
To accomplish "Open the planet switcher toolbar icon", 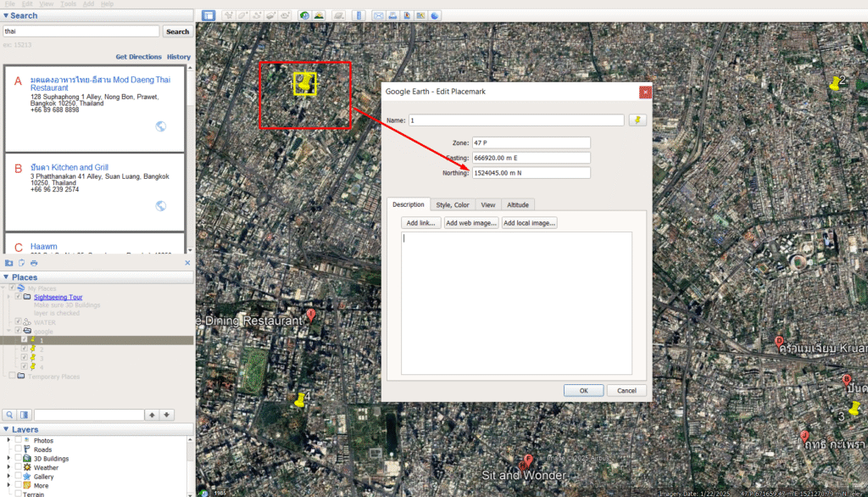I will pyautogui.click(x=339, y=15).
